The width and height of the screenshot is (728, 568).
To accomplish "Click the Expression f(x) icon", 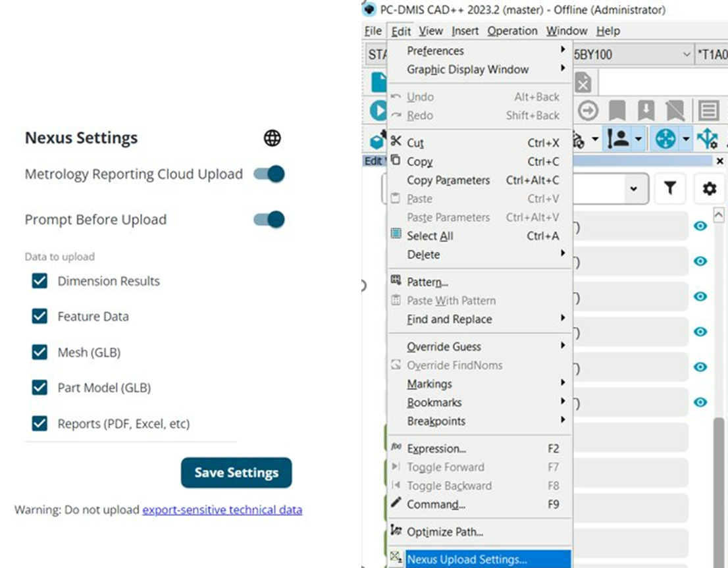I will pos(396,446).
